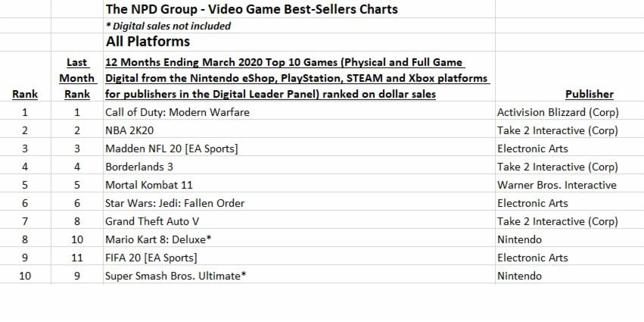Select the Activision Blizzard (Corp) publisher cell
The height and width of the screenshot is (322, 644).
tap(558, 112)
